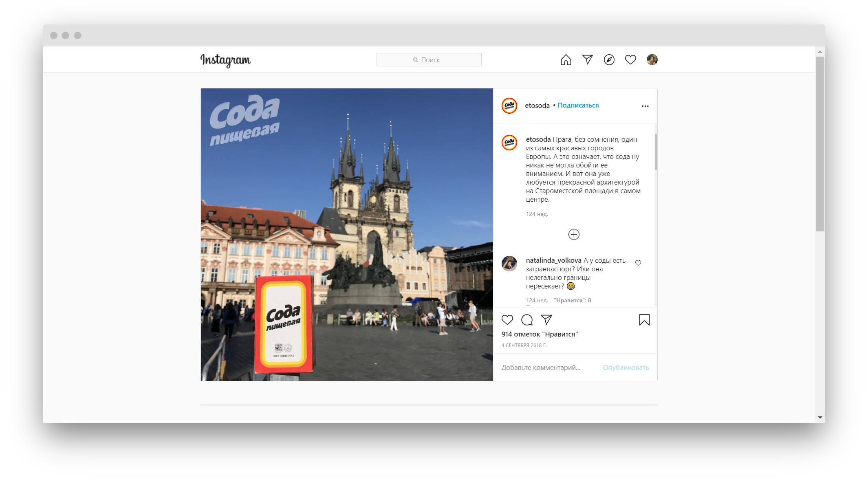Screen dimensions: 868x484
Task: Click the comment bubble icon
Action: click(527, 320)
